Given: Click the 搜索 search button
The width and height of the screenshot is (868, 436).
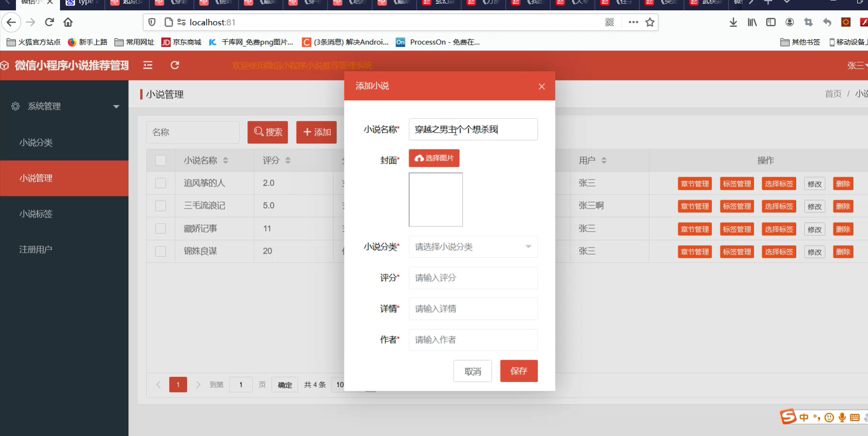Looking at the screenshot, I should 268,132.
